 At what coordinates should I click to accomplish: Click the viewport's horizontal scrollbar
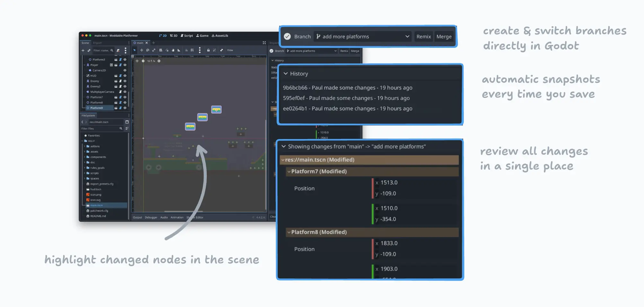(x=184, y=211)
